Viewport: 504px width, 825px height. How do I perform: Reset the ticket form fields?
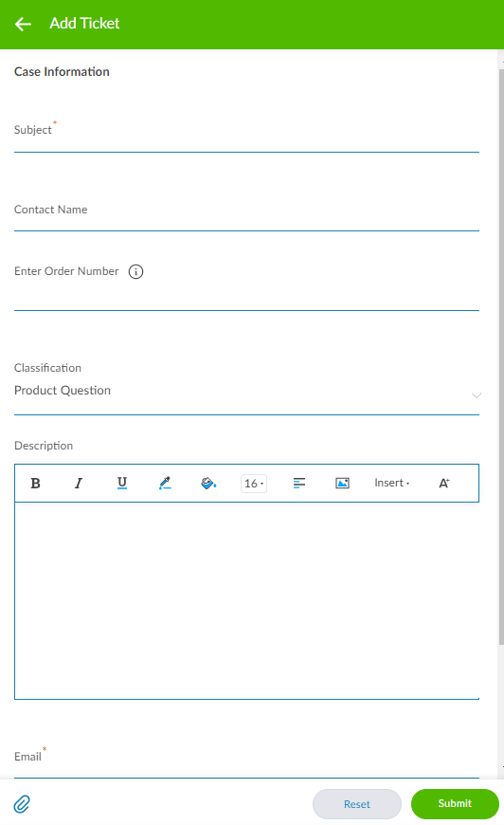point(357,804)
